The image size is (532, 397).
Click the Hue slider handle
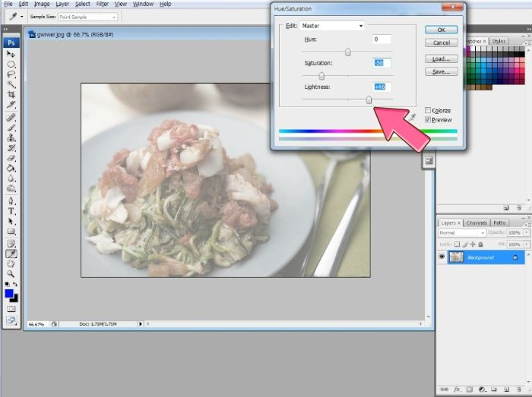(x=348, y=52)
